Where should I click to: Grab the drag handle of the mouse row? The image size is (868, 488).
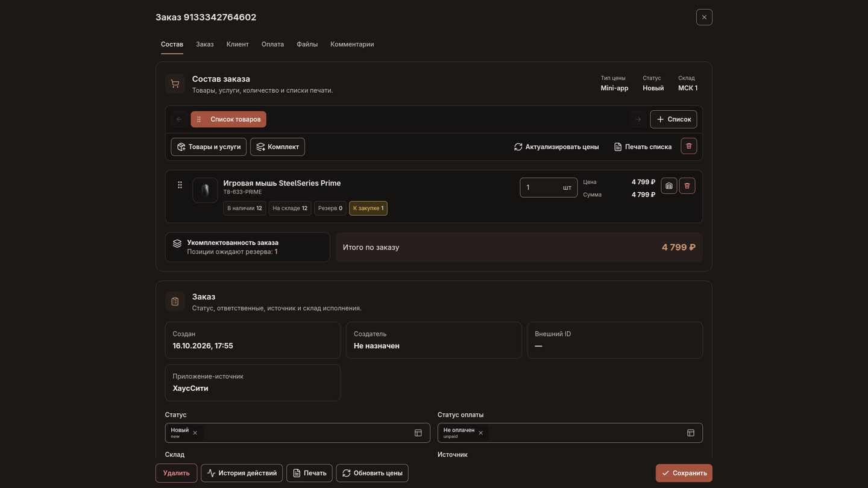click(x=180, y=185)
